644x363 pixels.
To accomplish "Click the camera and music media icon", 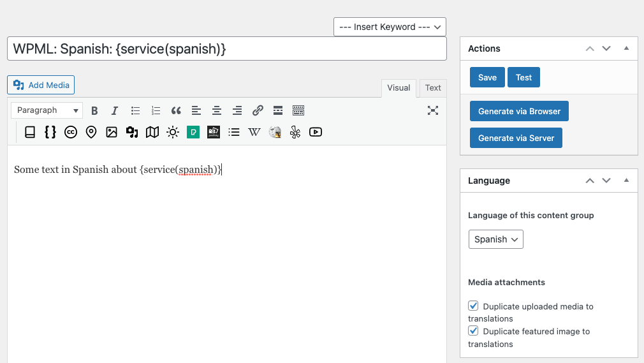I will tap(132, 132).
